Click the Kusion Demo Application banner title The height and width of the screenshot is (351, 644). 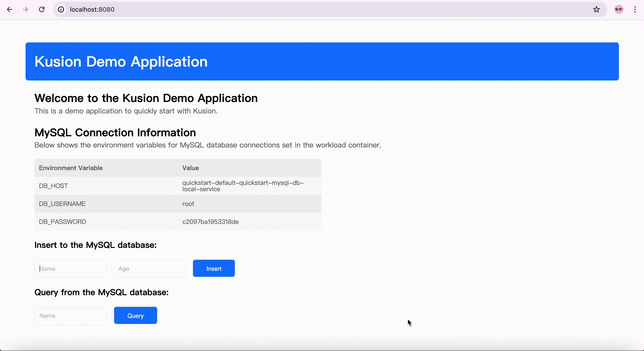click(121, 61)
